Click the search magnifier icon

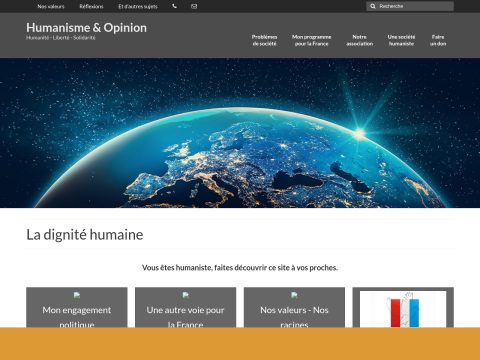point(373,6)
